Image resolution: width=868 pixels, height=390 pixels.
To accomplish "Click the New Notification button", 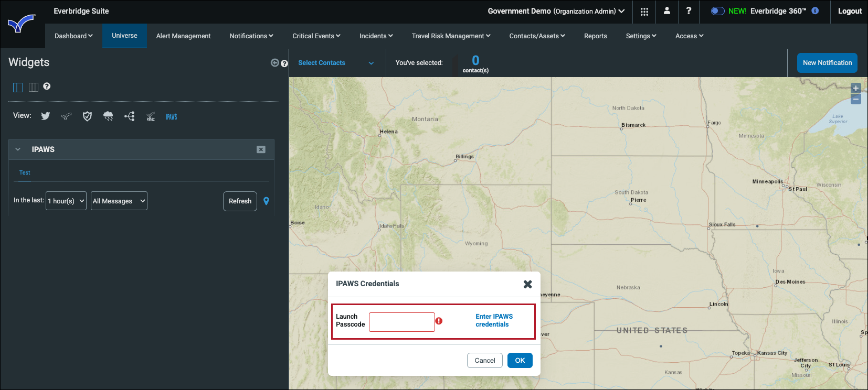I will click(827, 63).
